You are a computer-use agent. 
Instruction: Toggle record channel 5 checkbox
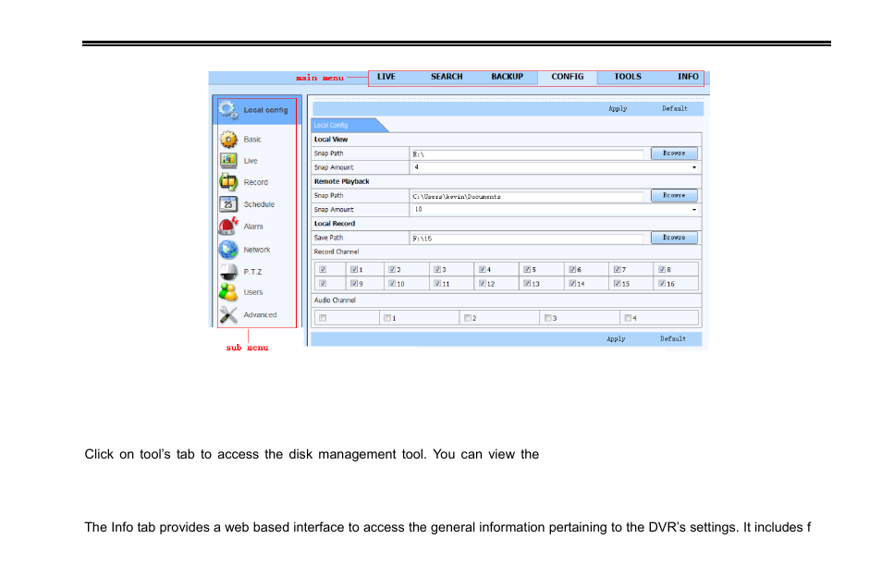527,270
